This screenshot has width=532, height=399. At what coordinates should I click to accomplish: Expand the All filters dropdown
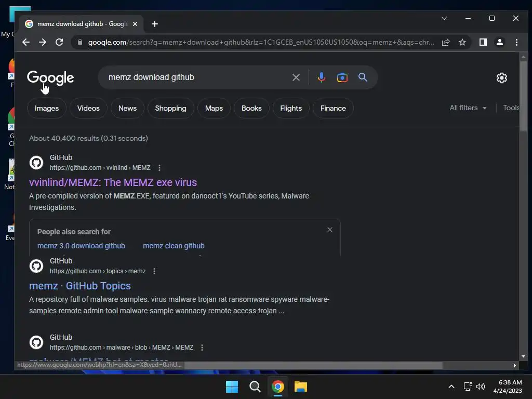click(468, 108)
